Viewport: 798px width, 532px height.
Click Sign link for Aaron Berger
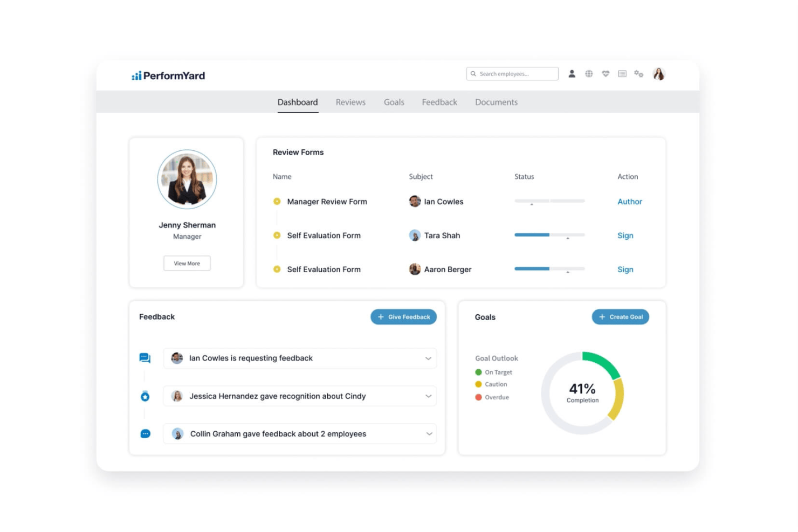pyautogui.click(x=625, y=270)
